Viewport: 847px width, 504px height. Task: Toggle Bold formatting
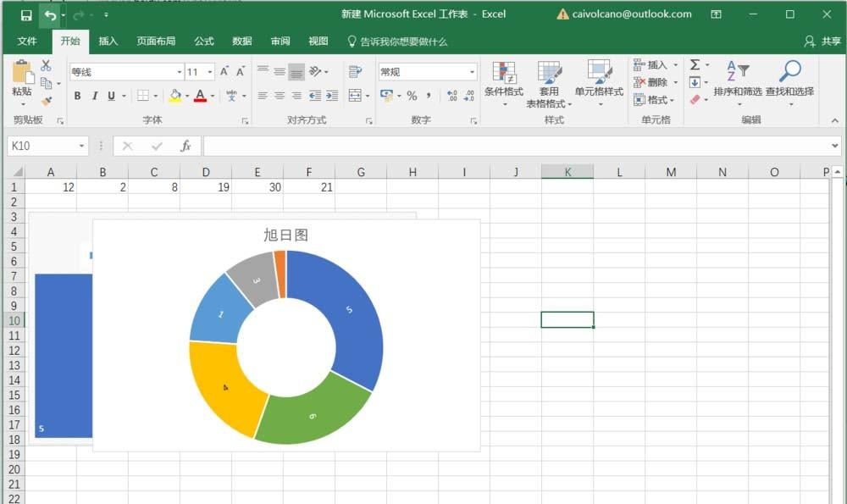click(x=76, y=96)
